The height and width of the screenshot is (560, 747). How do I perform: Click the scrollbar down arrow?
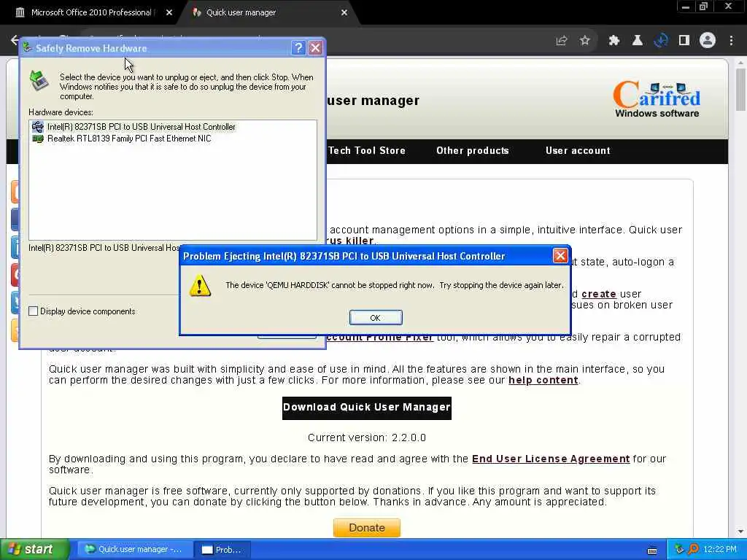point(740,531)
